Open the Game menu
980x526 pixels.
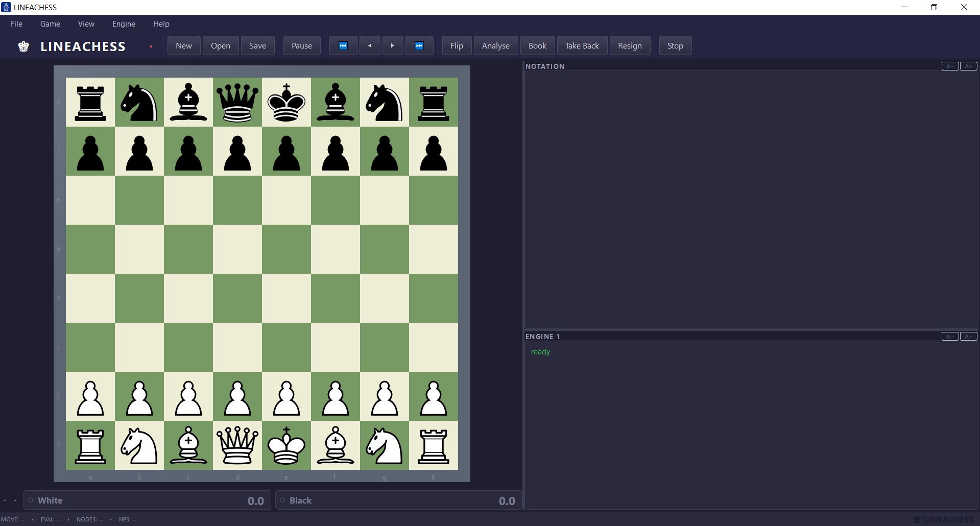point(50,23)
